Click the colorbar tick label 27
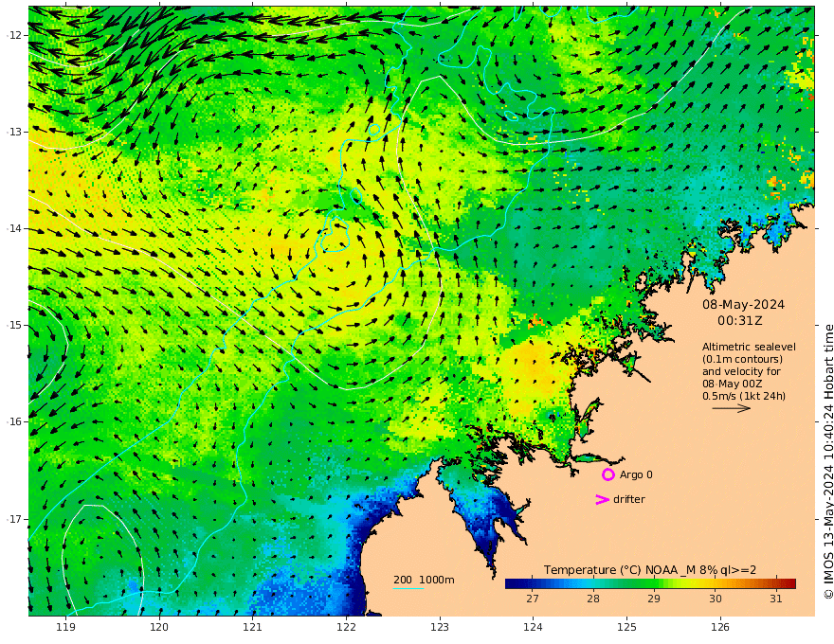The height and width of the screenshot is (644, 834). 533,599
